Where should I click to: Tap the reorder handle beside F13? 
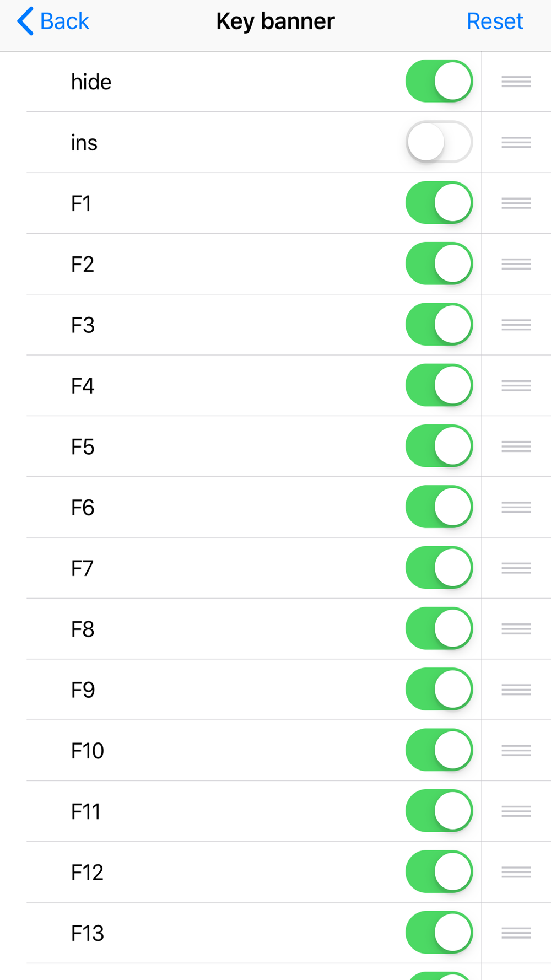coord(516,933)
